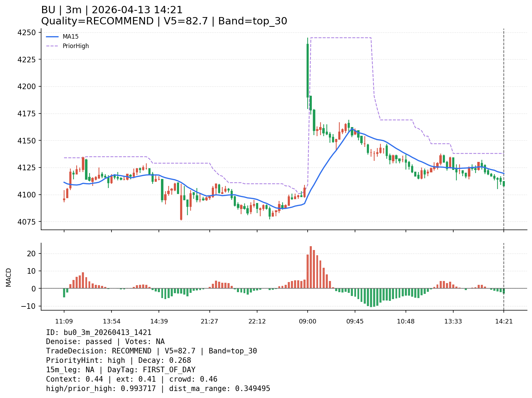This screenshot has width=532, height=398.
Task: Click the tallest red MACD histogram bar
Action: 311,267
